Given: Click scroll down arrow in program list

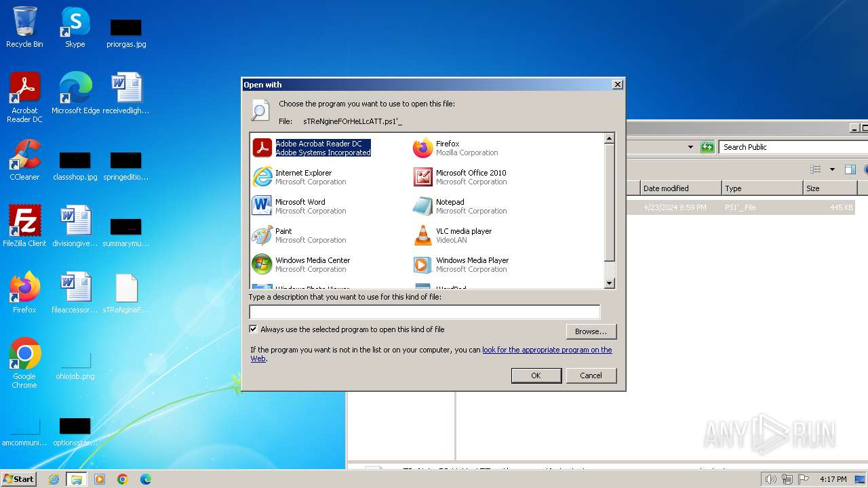Looking at the screenshot, I should click(x=609, y=283).
